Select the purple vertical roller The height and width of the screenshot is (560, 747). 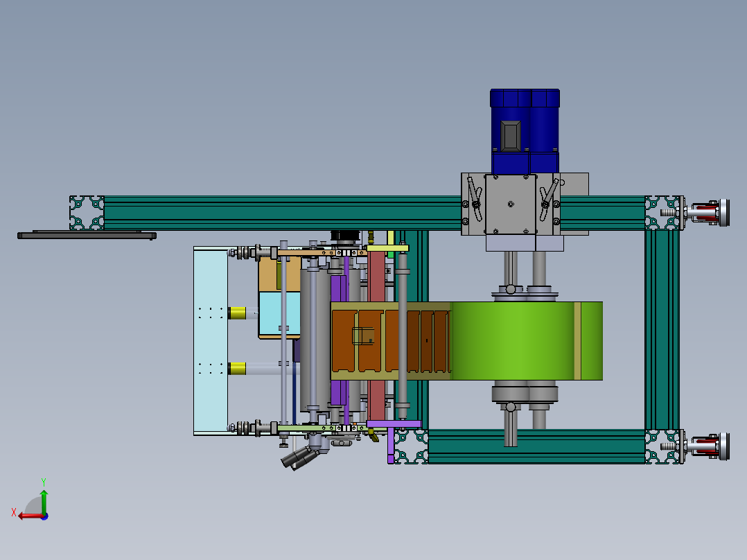[x=337, y=341]
